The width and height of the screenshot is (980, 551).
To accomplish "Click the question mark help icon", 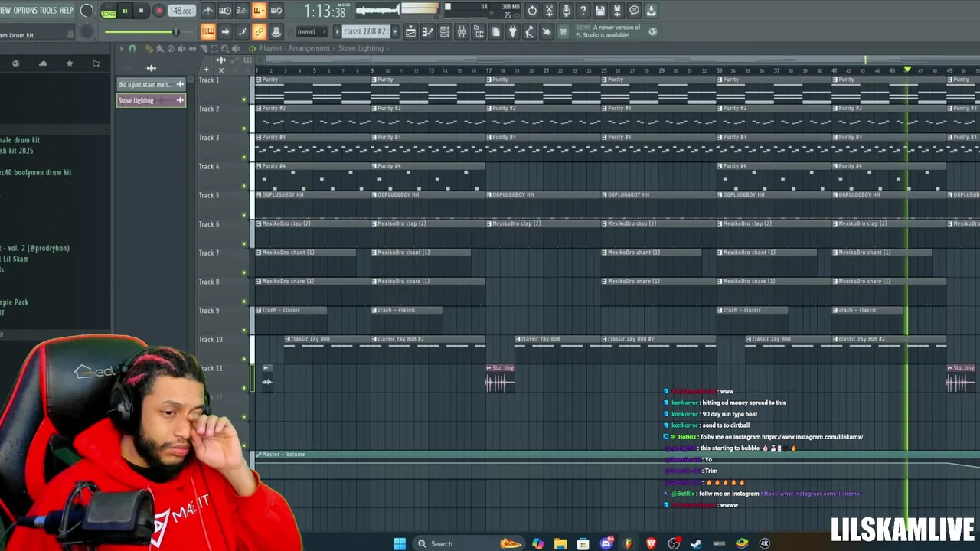I will (583, 11).
